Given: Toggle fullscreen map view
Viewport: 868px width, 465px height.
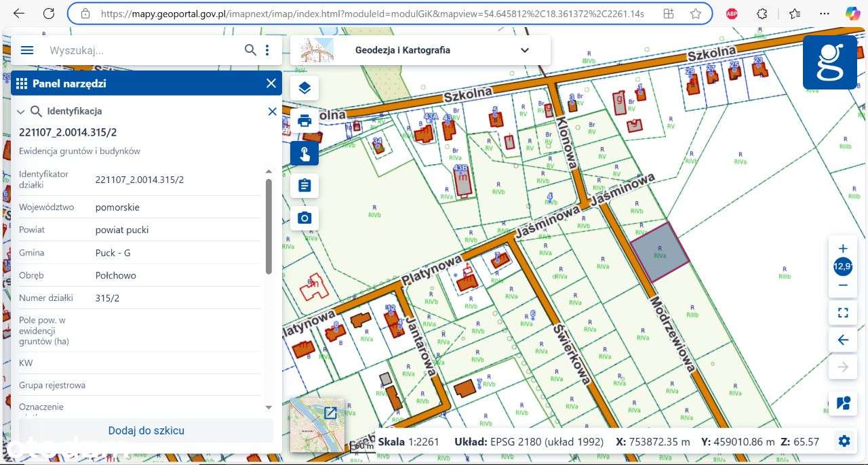Looking at the screenshot, I should tap(843, 313).
